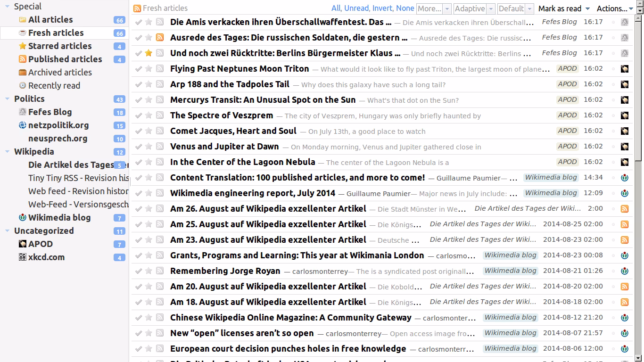Unstar the 'Und noch zwei Rücktritte' article

[149, 53]
